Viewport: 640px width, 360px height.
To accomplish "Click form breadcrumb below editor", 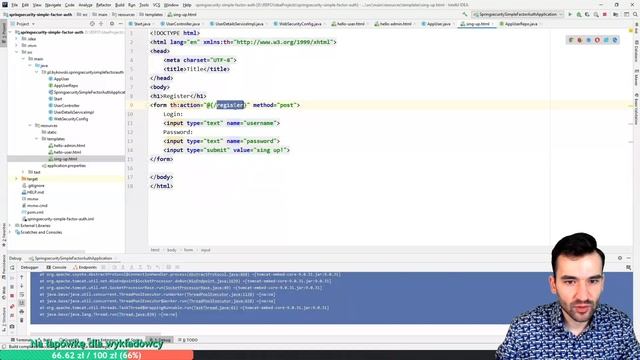I will click(188, 250).
